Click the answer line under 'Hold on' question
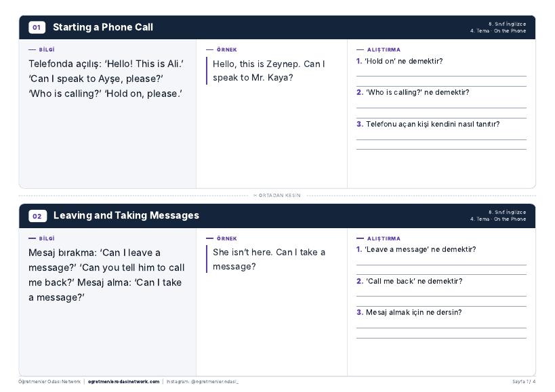Image resolution: width=555 pixels, height=392 pixels. click(441, 76)
